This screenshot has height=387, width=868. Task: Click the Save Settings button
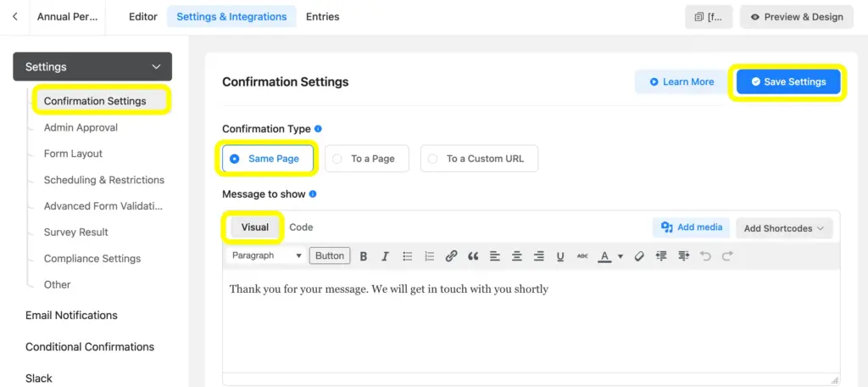point(788,81)
